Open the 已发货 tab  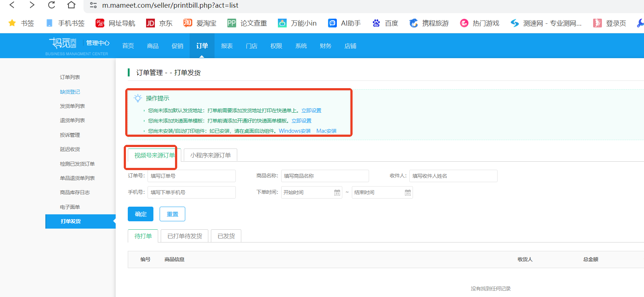click(x=226, y=236)
